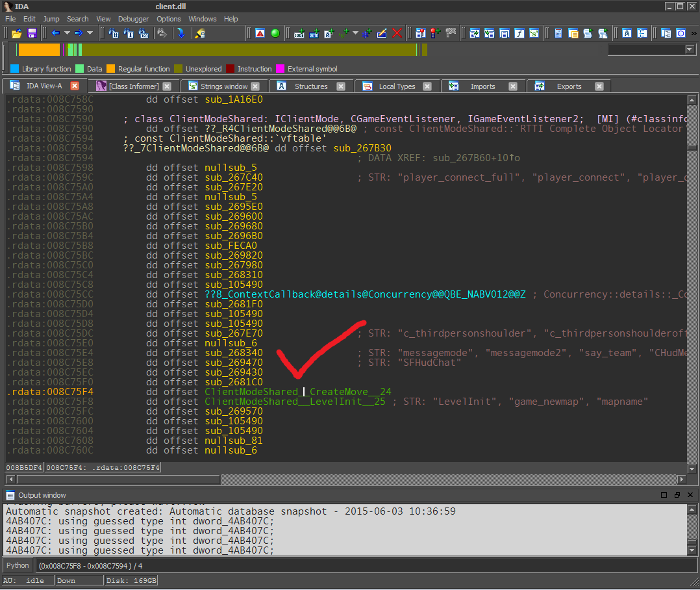Open the Windows menu

[202, 19]
